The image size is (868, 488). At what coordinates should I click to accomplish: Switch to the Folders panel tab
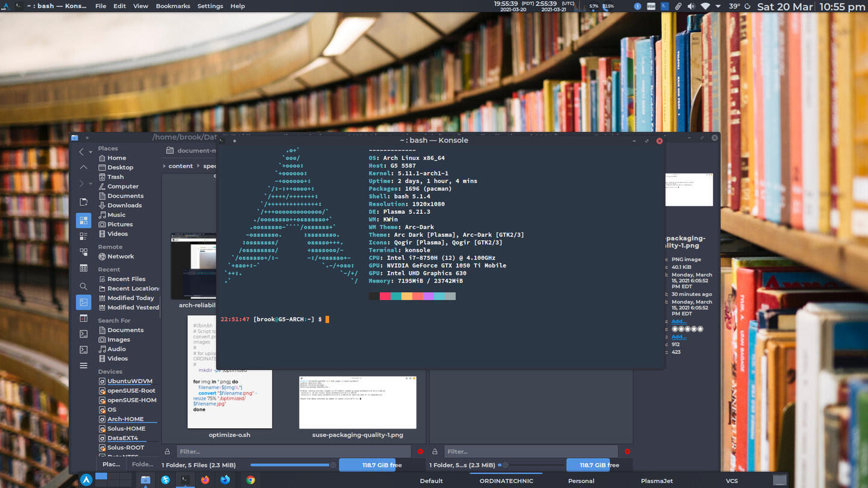[142, 465]
